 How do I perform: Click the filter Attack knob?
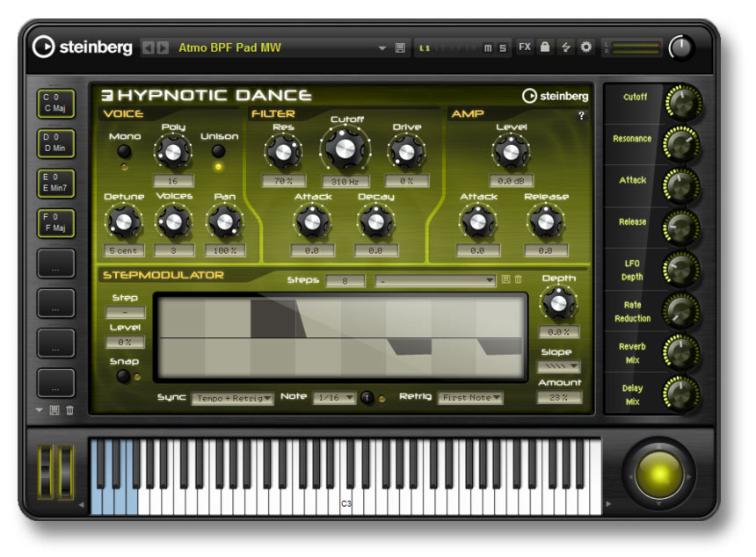coord(312,221)
